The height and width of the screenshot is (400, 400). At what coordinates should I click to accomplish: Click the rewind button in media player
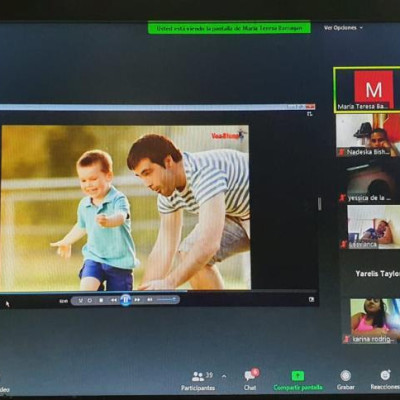click(113, 300)
